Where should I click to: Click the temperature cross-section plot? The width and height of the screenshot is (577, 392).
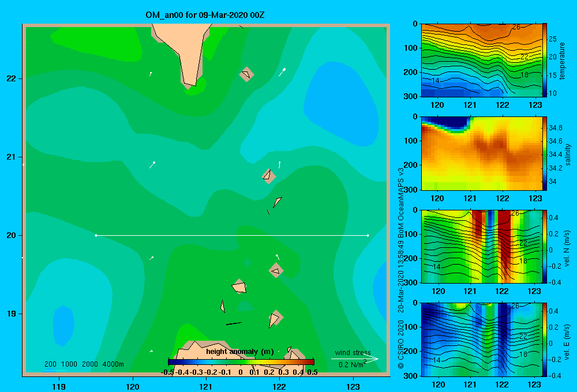pyautogui.click(x=482, y=61)
